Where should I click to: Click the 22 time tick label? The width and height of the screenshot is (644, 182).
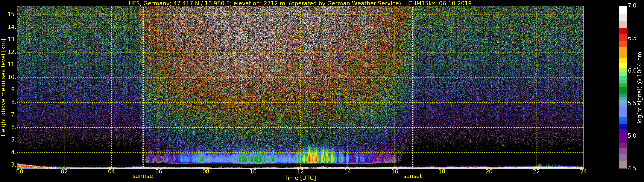[536, 172]
